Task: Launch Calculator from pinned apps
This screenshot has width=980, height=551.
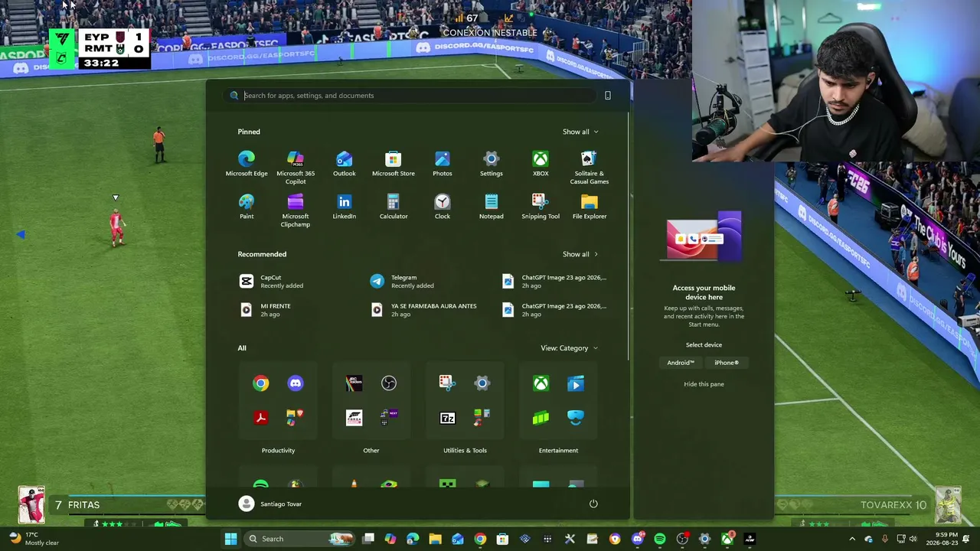Action: [x=394, y=207]
